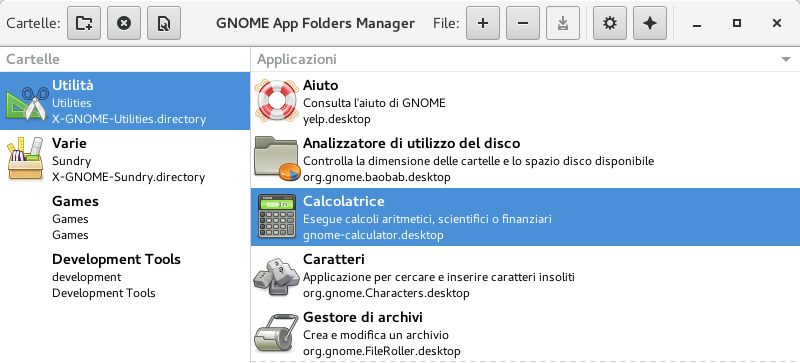Click the Gestore di archivi roller icon
The height and width of the screenshot is (363, 800).
click(277, 334)
